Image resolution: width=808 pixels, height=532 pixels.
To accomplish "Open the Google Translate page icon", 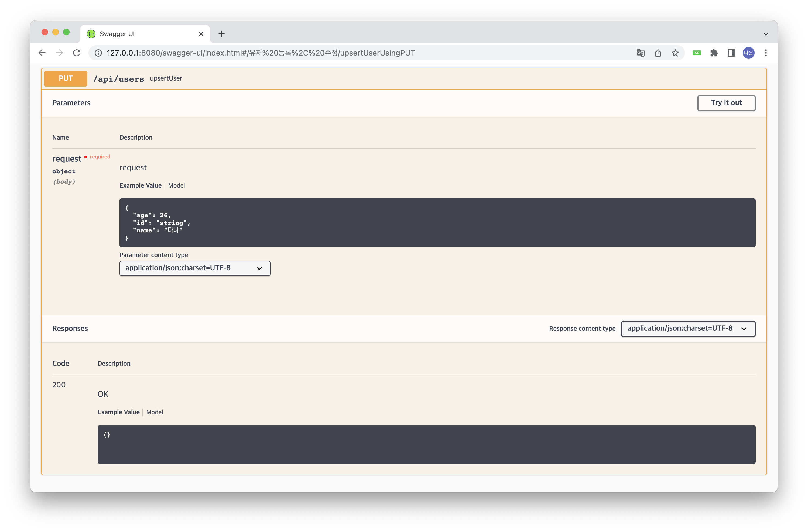I will point(640,53).
